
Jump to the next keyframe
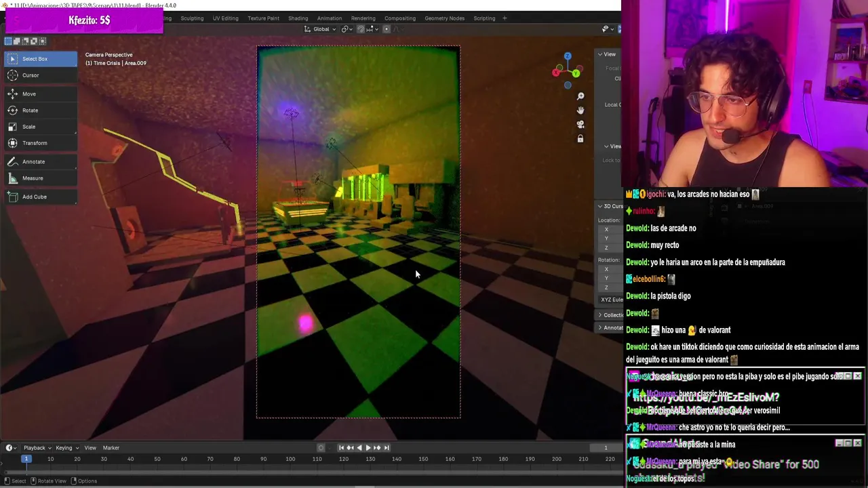pos(377,447)
